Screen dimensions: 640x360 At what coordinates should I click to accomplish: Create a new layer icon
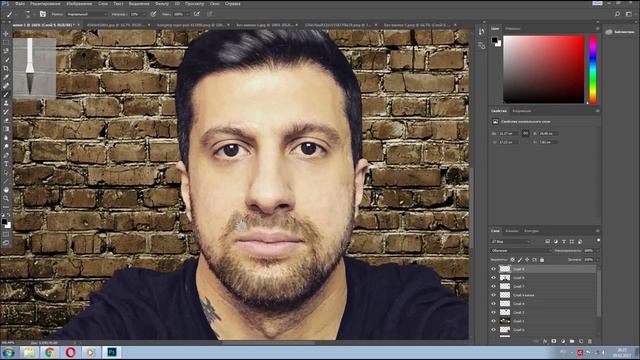click(581, 341)
